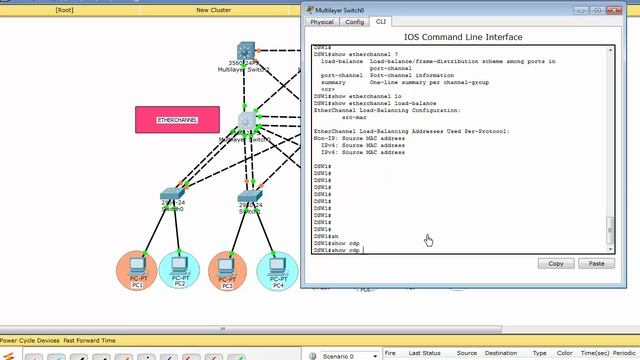Click the final 'DSW1#show cdp' prompt line

click(337, 250)
